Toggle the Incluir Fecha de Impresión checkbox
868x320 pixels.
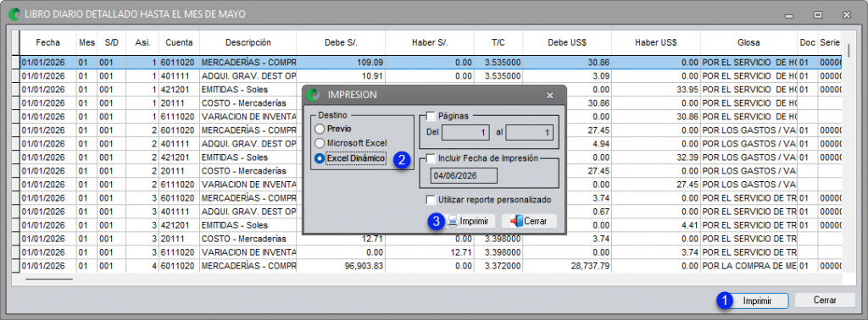(x=431, y=157)
